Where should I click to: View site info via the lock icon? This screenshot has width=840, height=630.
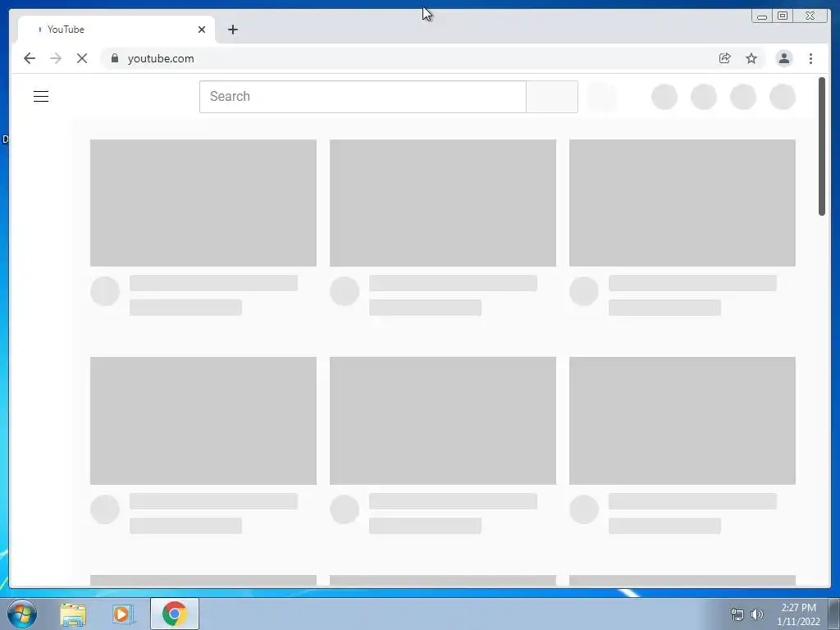click(115, 58)
